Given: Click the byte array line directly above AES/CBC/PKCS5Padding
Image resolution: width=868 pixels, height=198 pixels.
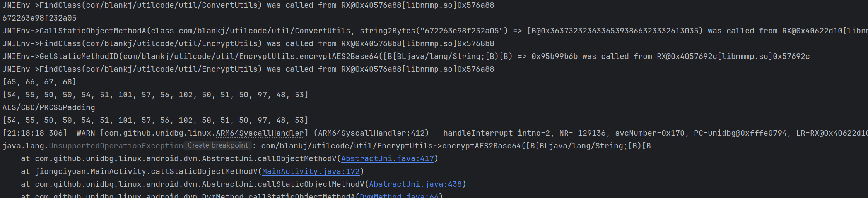Looking at the screenshot, I should click(x=155, y=95).
